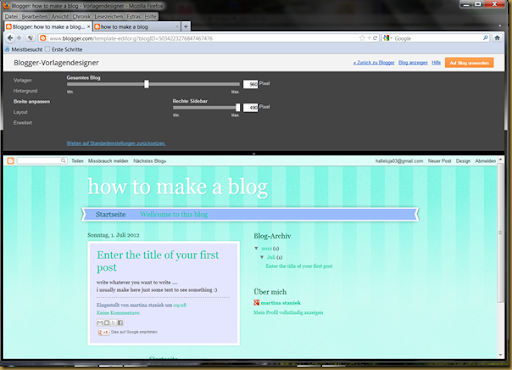This screenshot has height=370, width=512.
Task: Click the Gesamtes Blog width slider handle
Action: 146,84
